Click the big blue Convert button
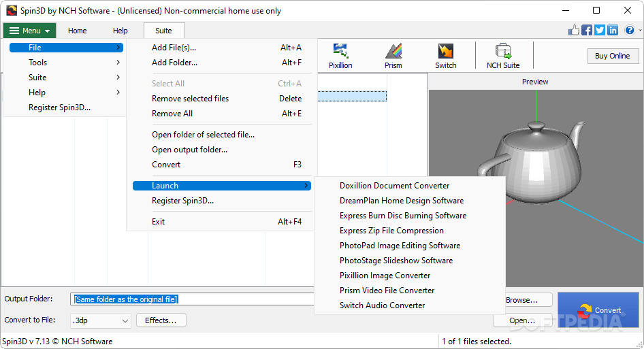 598,310
